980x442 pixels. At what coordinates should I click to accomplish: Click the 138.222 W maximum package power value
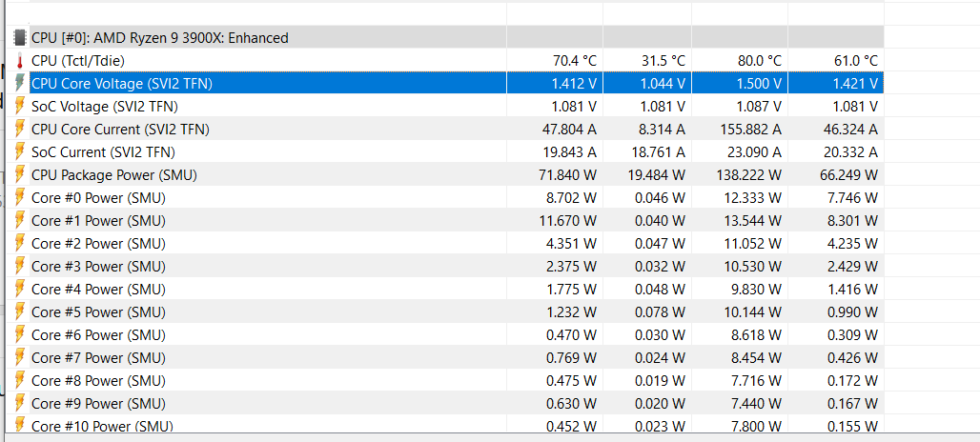pyautogui.click(x=749, y=175)
